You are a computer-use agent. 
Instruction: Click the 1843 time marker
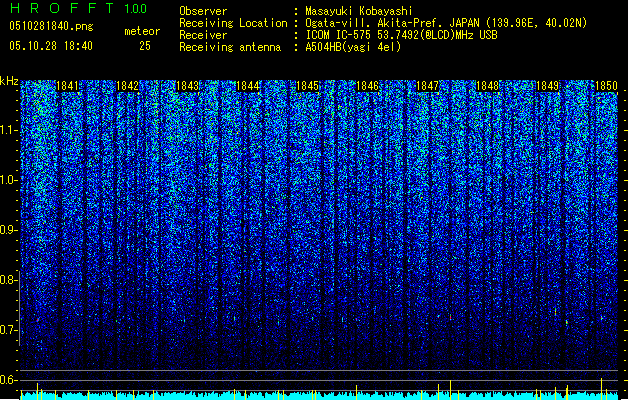point(187,86)
